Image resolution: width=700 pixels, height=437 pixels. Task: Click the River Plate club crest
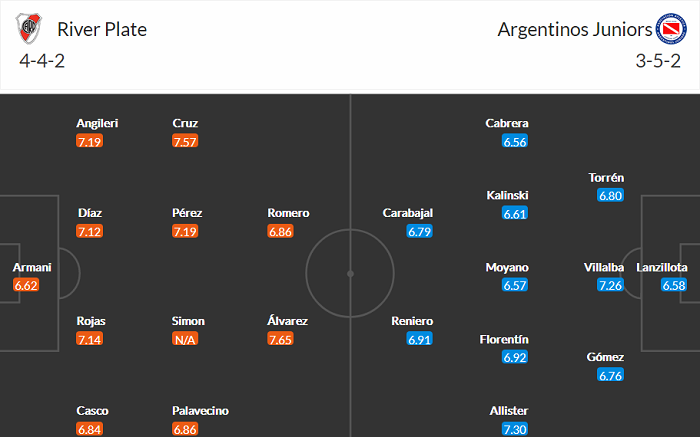pyautogui.click(x=28, y=30)
